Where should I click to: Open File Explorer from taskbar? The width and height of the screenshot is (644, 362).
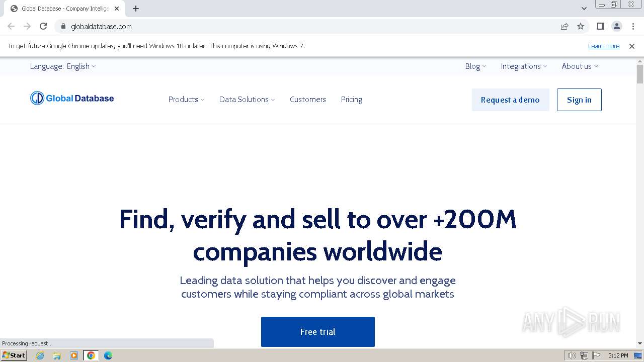click(57, 355)
